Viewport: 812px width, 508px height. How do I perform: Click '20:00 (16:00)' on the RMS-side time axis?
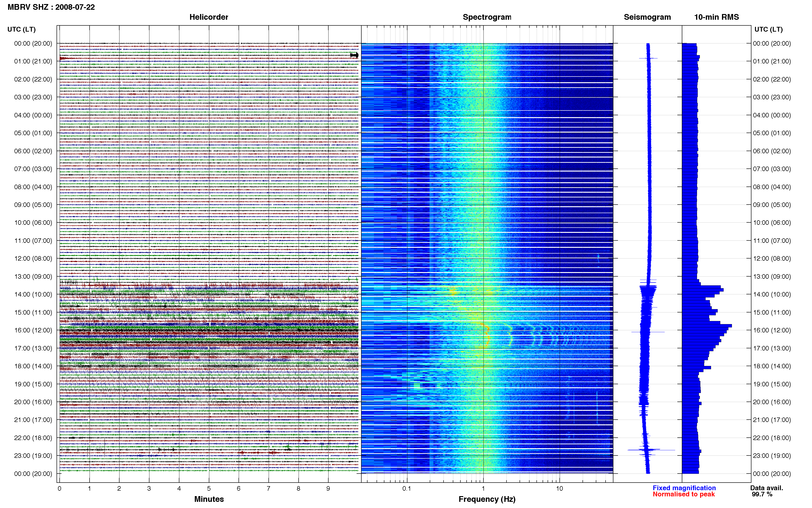click(x=772, y=402)
